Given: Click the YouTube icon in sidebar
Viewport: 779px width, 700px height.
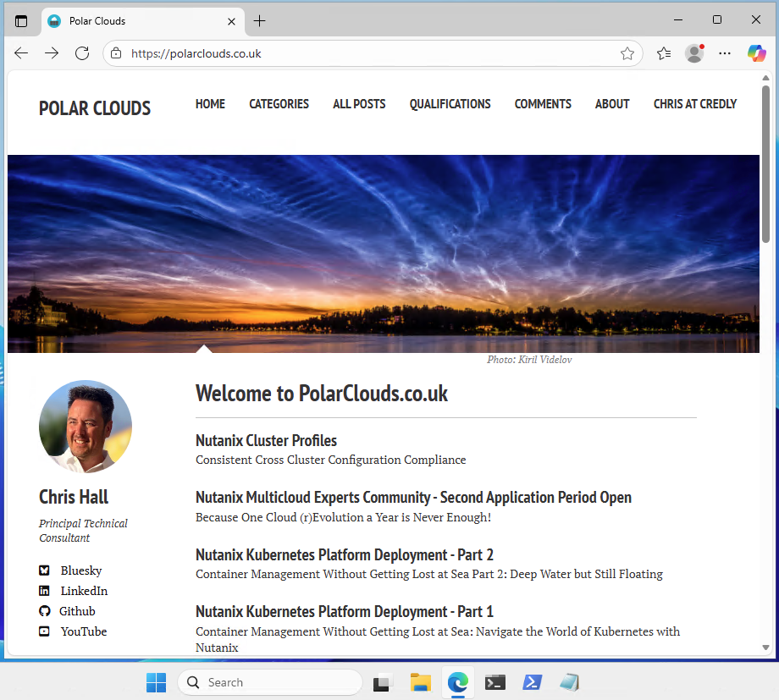Looking at the screenshot, I should pyautogui.click(x=44, y=631).
